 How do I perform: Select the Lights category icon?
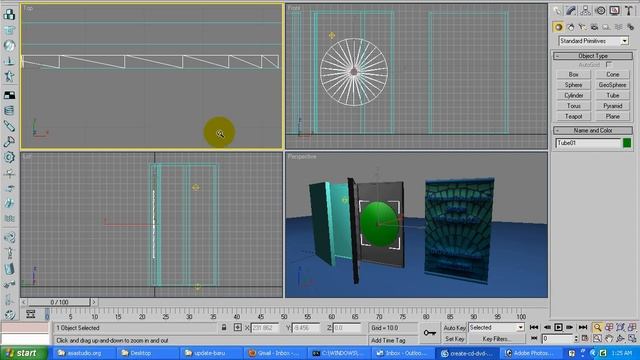point(582,27)
